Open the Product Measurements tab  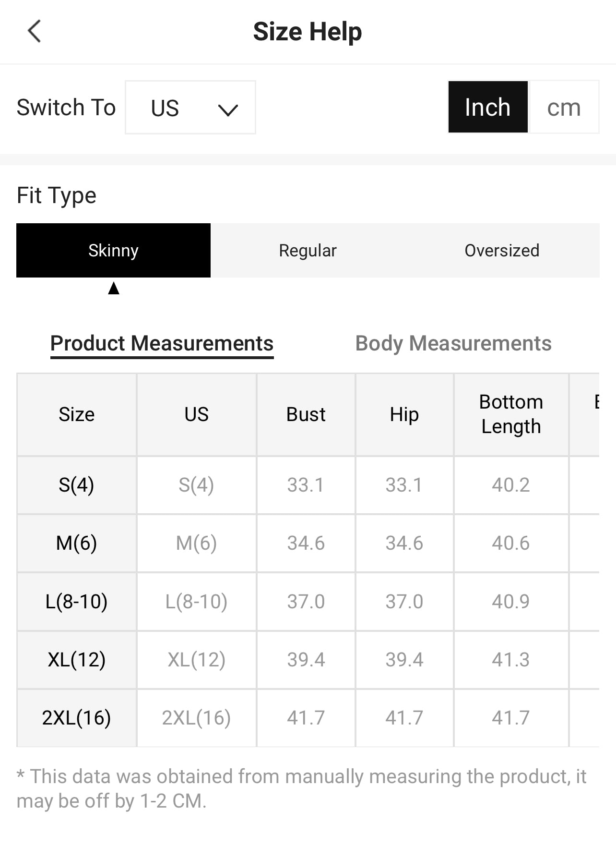point(162,344)
